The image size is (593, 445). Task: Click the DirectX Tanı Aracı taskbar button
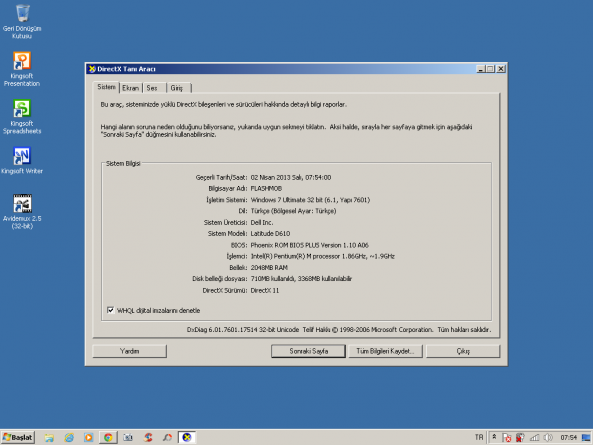(187, 437)
